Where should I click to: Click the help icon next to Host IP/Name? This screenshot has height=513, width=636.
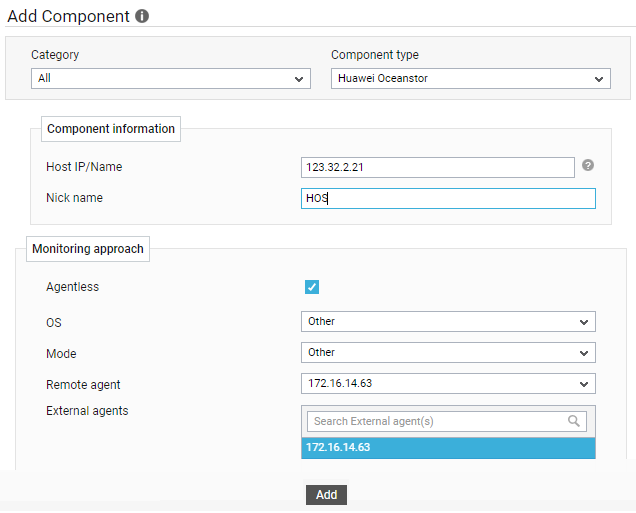[x=588, y=165]
